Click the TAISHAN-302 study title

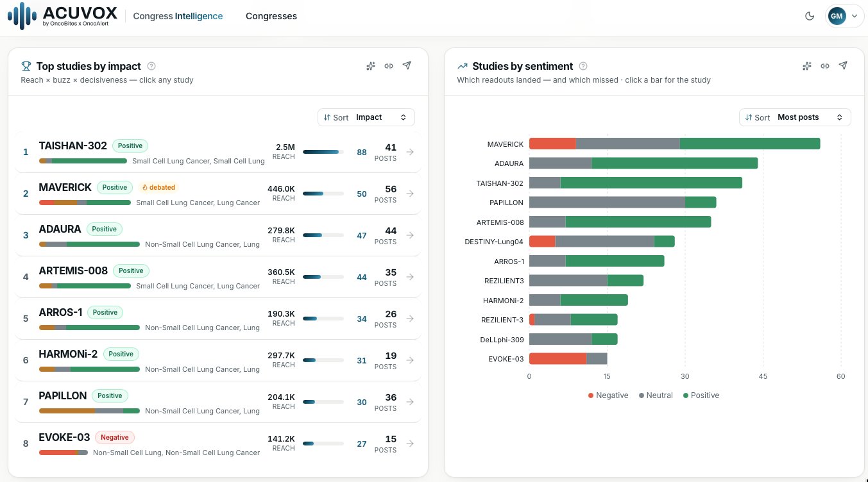72,145
